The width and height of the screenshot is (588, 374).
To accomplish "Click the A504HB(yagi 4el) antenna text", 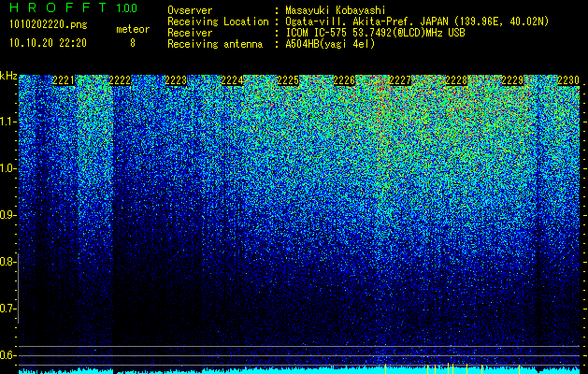I will pos(330,44).
